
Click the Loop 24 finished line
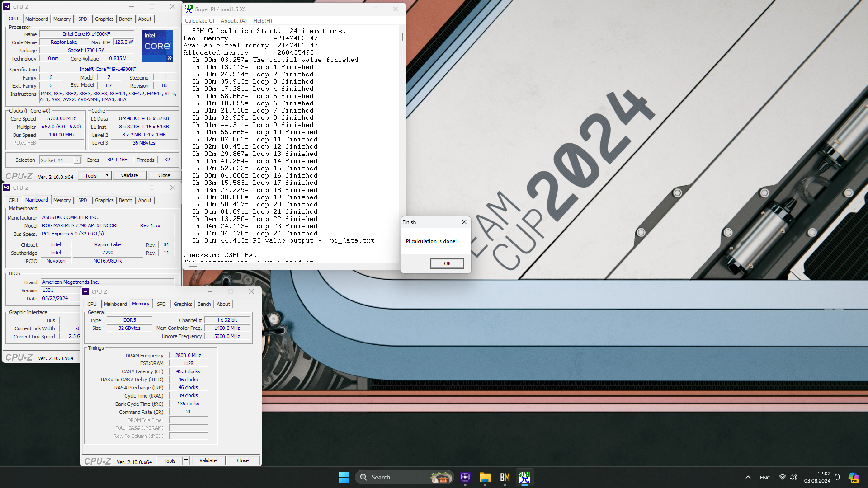pos(255,233)
